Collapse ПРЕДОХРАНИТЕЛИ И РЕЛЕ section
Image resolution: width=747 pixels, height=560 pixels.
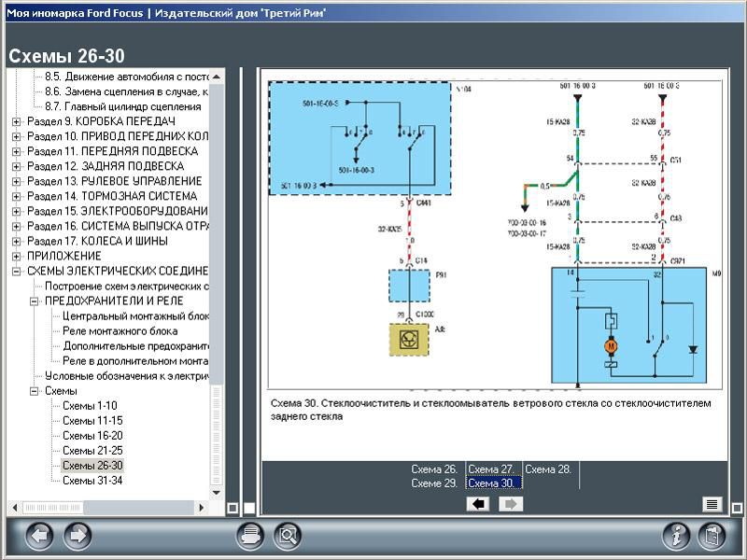pyautogui.click(x=35, y=301)
